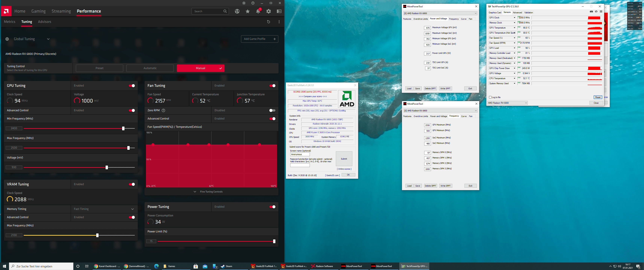Screen dimensions: 644x270
Task: Open Microsoft Edge from taskbar
Action: 157,266
